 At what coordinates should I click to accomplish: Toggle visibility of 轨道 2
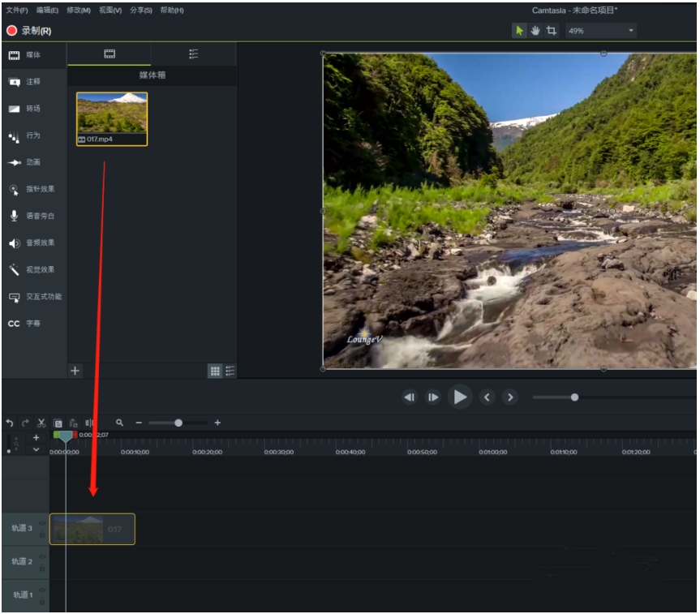click(43, 557)
